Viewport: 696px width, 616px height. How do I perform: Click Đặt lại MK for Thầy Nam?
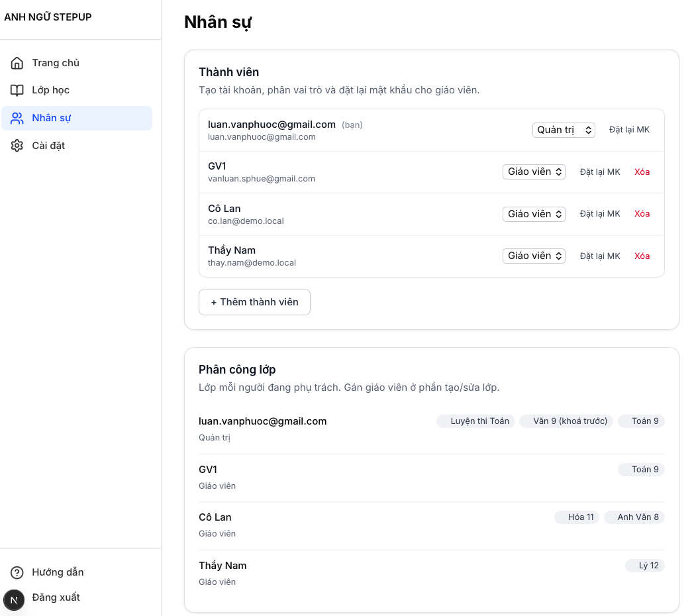coord(600,256)
